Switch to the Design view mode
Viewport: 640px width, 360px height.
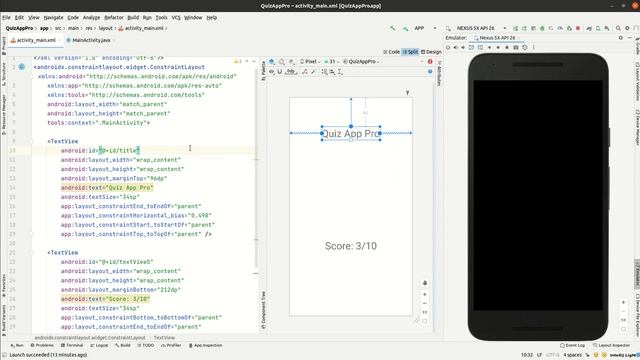[431, 52]
